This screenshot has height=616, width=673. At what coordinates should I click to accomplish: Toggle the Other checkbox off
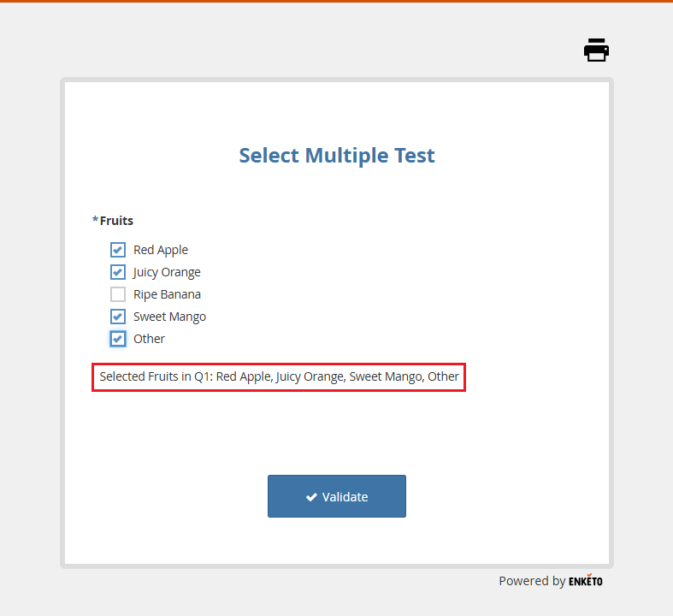118,339
